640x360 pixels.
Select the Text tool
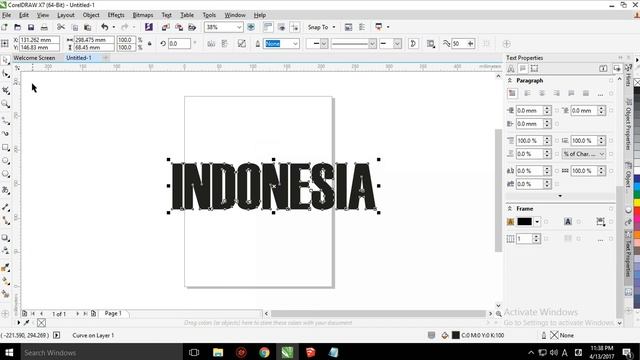point(5,190)
